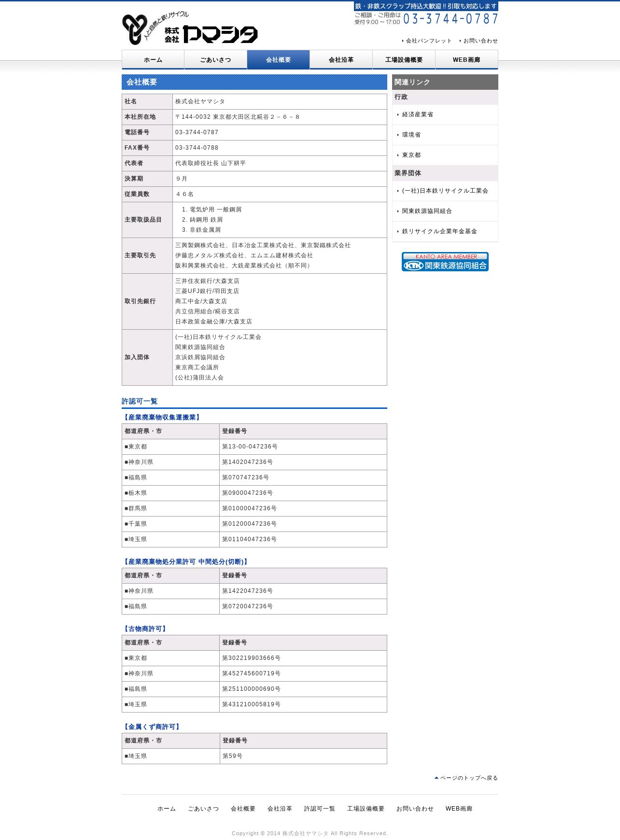The image size is (620, 840).
Task: Click the 三井住友銀行/大森支店 bank entry
Action: [207, 281]
